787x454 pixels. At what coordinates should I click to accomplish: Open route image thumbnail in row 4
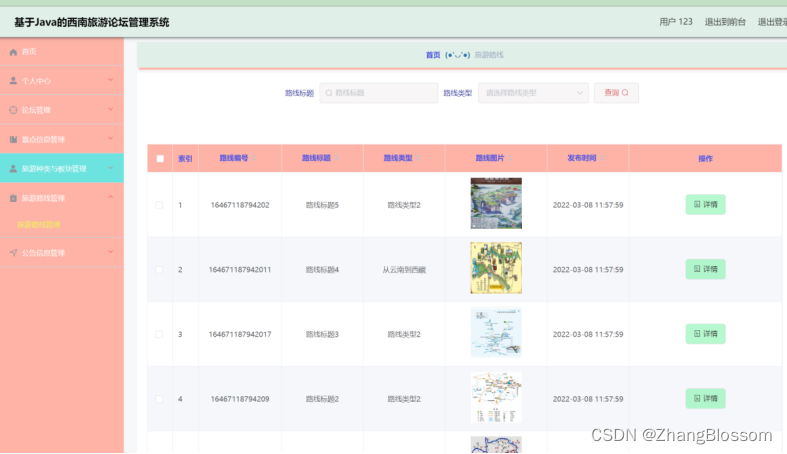(496, 397)
